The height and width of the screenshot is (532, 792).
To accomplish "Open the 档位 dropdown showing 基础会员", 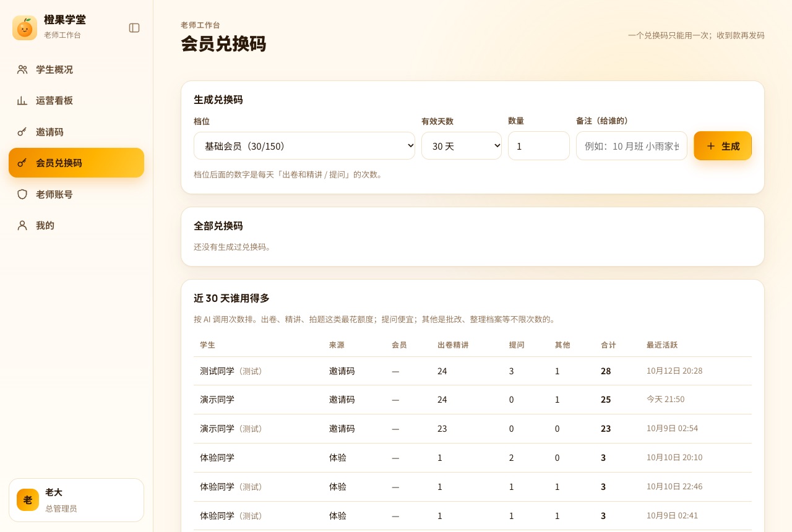I will (304, 146).
